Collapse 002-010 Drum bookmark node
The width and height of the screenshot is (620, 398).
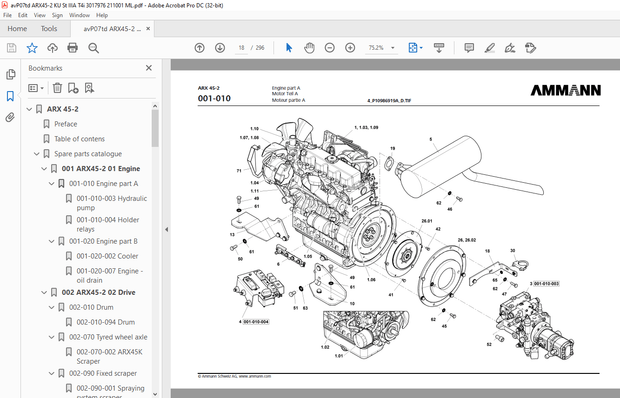(x=51, y=307)
